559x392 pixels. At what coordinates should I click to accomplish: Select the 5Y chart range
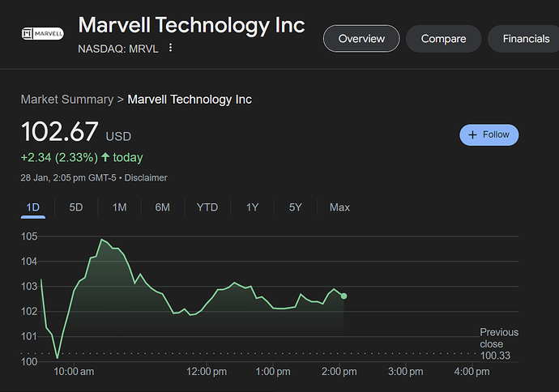point(295,207)
